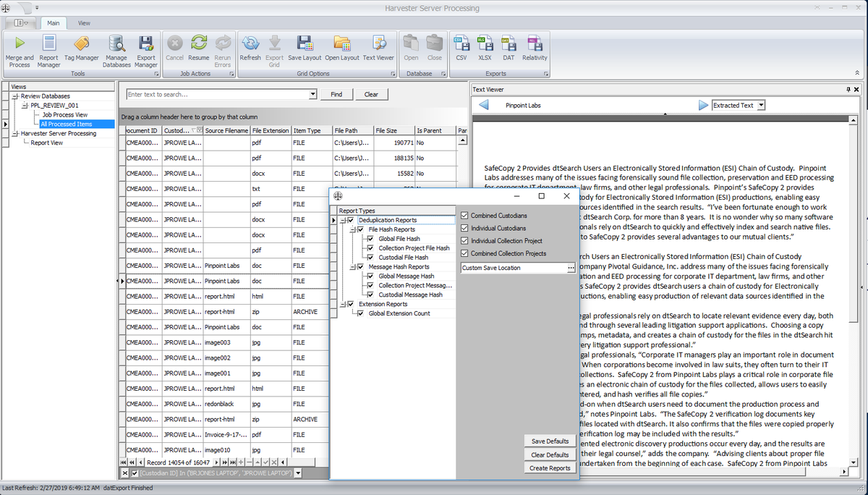Open the application menu button
This screenshot has width=868, height=495.
click(22, 23)
